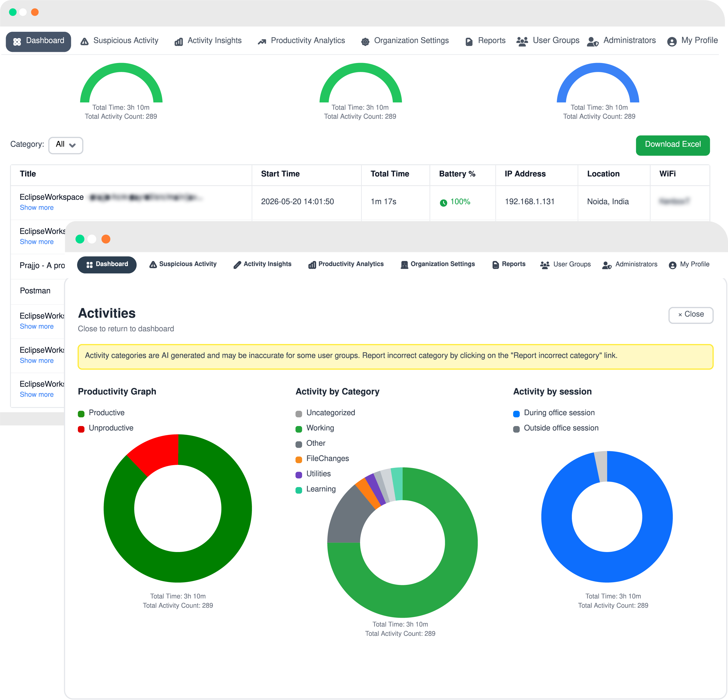The width and height of the screenshot is (728, 700).
Task: Click Activity Insights pencil icon, front window
Action: click(x=237, y=265)
